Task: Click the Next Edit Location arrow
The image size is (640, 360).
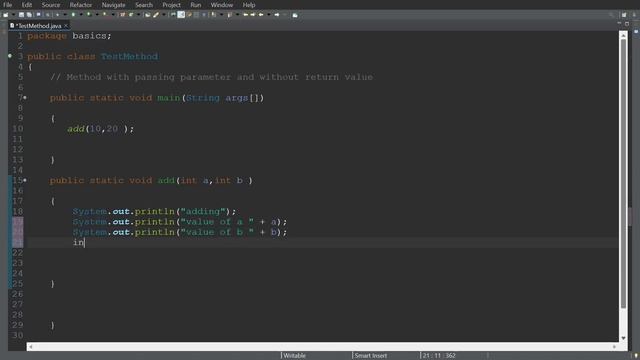Action: [x=253, y=15]
